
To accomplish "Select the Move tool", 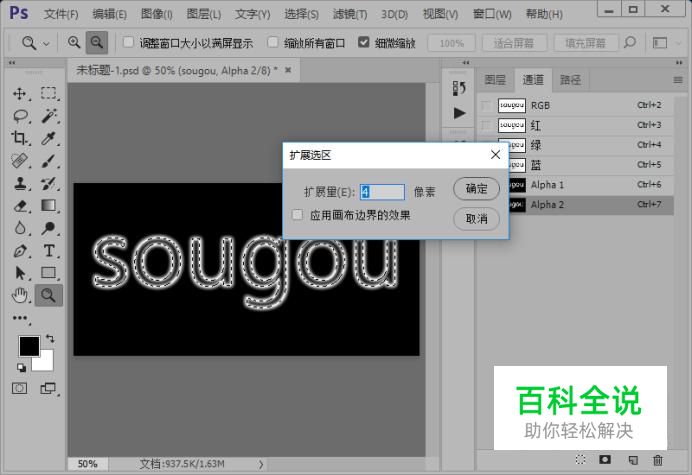I will point(20,94).
